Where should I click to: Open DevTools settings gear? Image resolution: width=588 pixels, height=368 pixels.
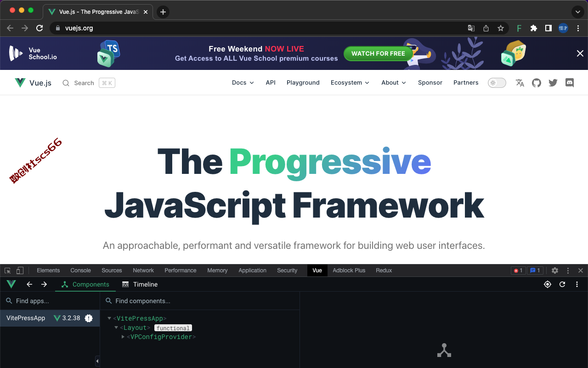[x=555, y=270]
